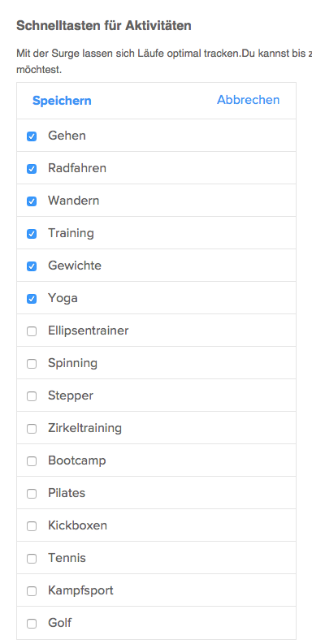Uncheck the Training checkbox
312x644 pixels.
click(32, 234)
